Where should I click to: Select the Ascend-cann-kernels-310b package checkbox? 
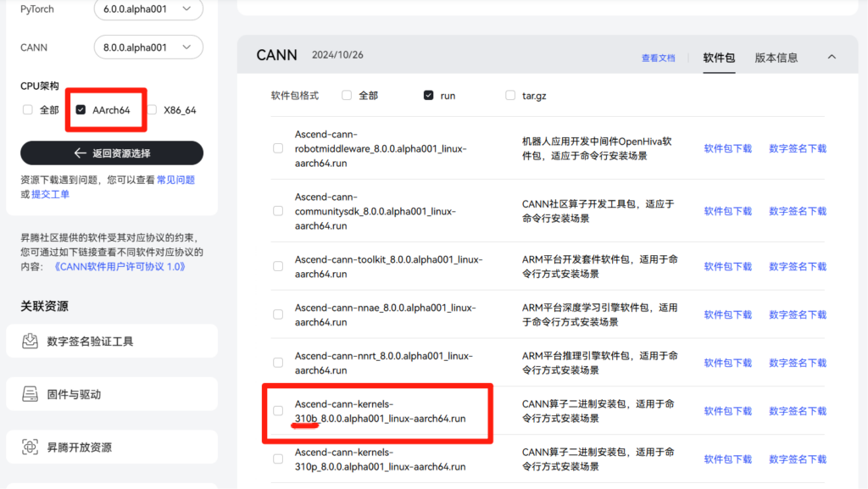pos(278,411)
